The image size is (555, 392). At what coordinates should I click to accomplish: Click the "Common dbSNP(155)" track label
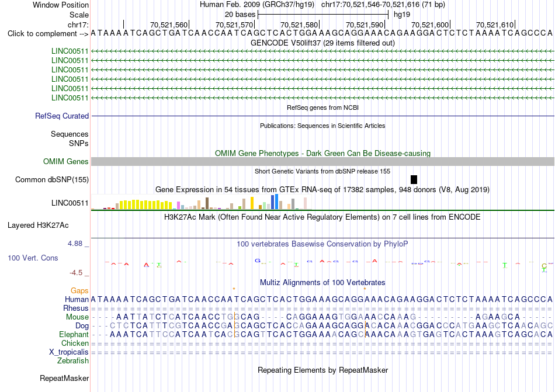52,180
